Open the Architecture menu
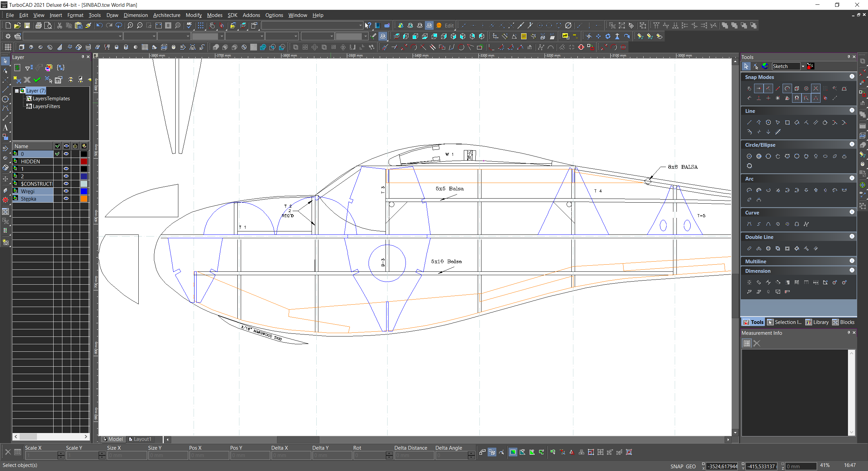Image resolution: width=868 pixels, height=471 pixels. (166, 15)
